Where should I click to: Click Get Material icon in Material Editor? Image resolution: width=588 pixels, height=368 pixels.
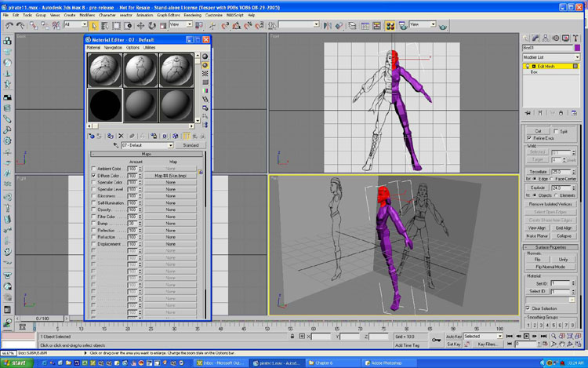[91, 136]
